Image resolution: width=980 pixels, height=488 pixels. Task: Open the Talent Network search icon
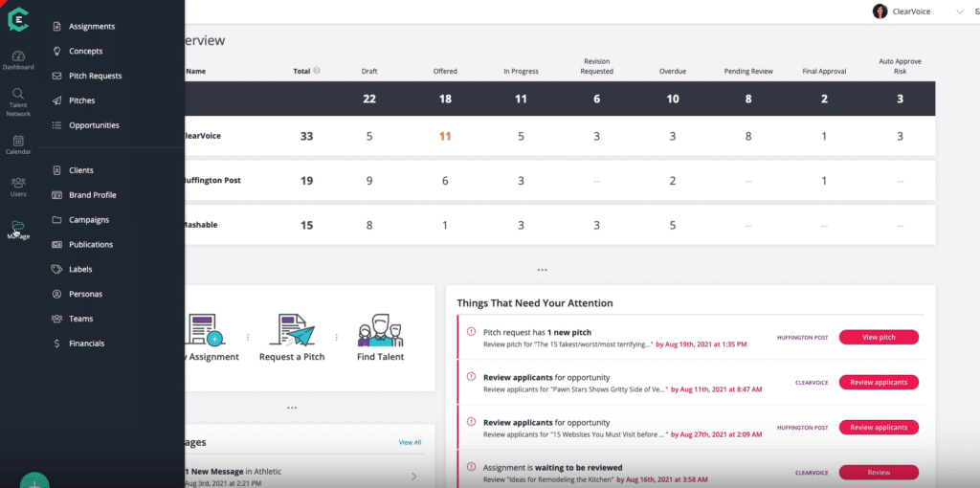point(18,95)
